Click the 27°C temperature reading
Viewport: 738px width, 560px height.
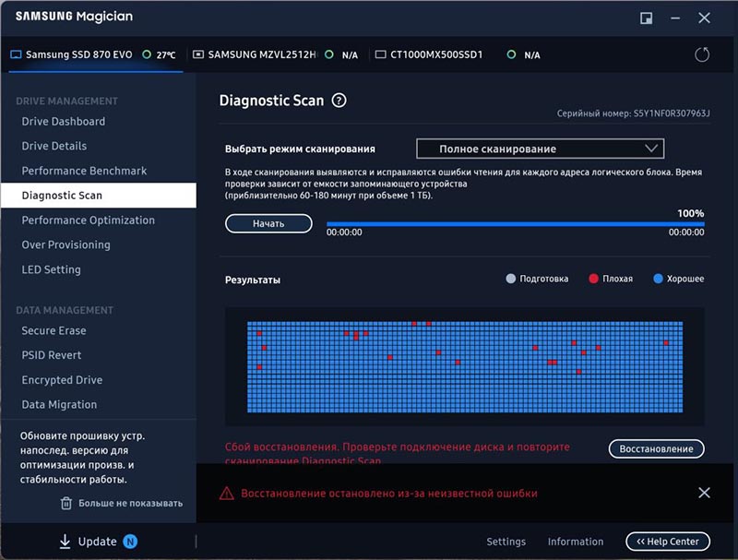[166, 55]
